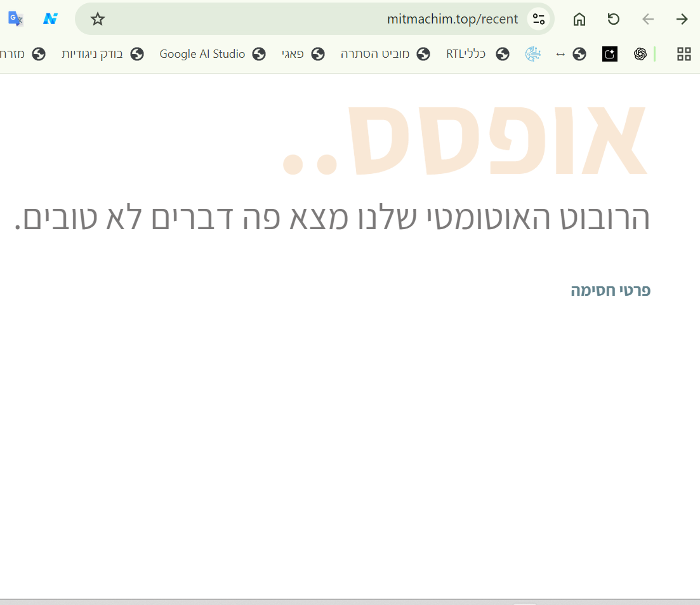Reload the current page
The height and width of the screenshot is (605, 700).
click(613, 18)
